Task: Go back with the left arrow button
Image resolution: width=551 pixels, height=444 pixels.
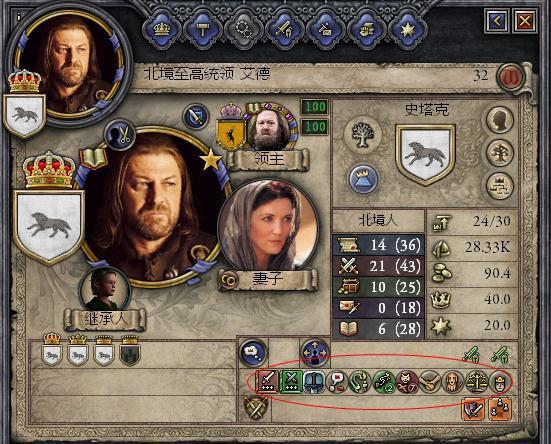Action: (x=496, y=22)
